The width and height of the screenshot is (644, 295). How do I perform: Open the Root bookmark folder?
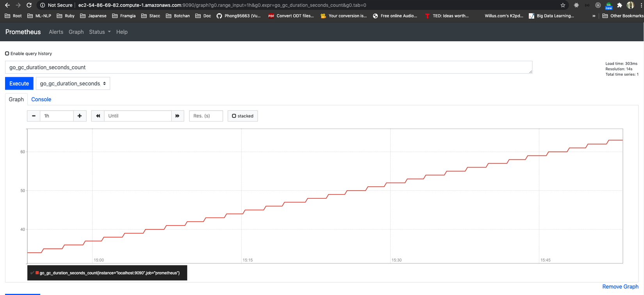point(13,16)
